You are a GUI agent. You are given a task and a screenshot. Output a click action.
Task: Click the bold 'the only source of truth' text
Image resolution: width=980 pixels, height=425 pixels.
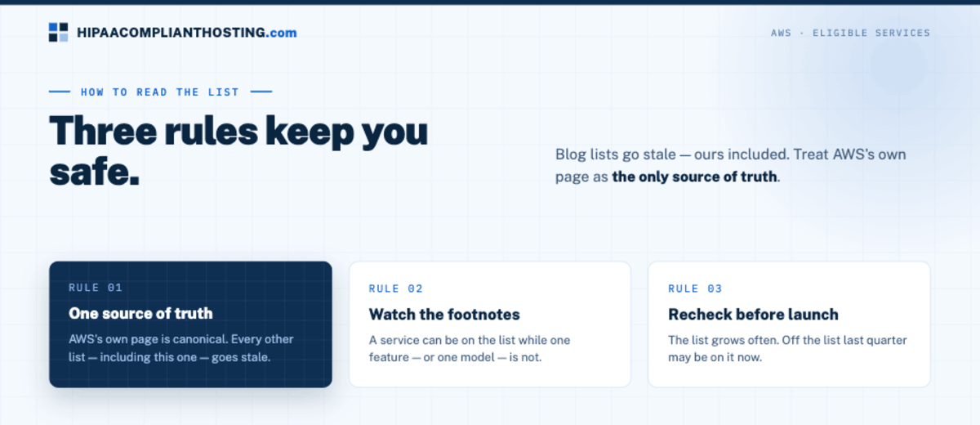point(695,177)
